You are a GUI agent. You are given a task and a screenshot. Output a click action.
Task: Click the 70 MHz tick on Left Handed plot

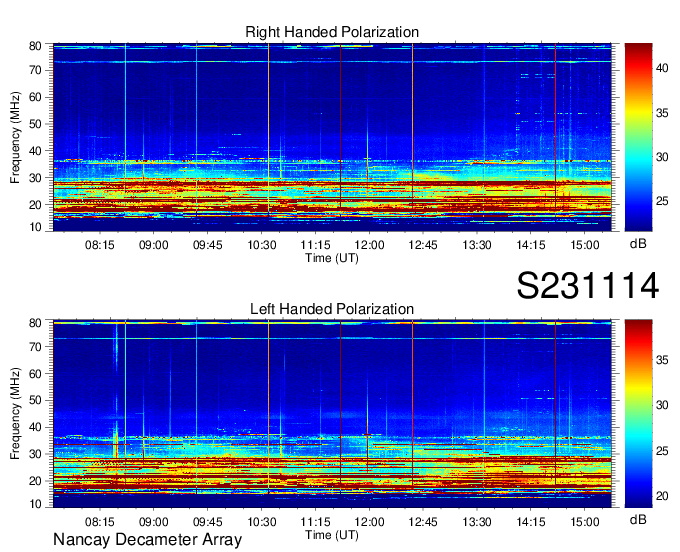[x=35, y=347]
